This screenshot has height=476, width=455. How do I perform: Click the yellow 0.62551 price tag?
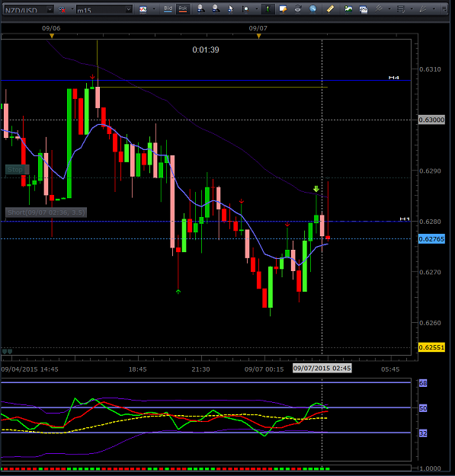[431, 347]
